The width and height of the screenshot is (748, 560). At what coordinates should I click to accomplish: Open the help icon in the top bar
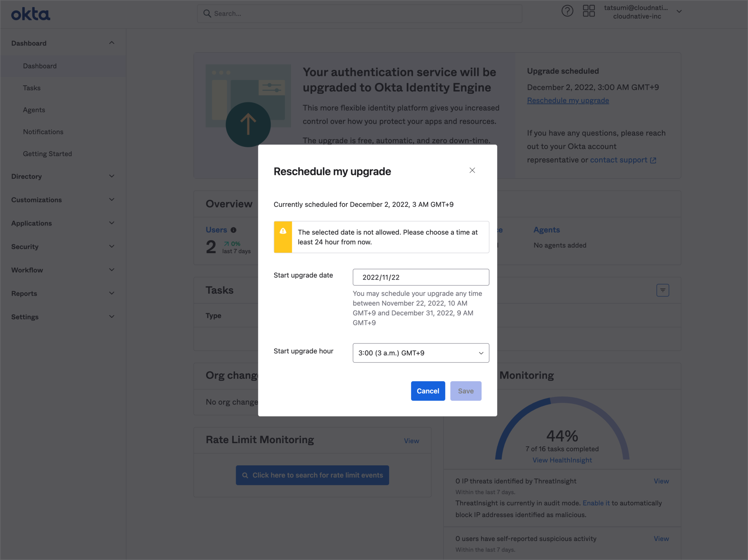click(567, 11)
